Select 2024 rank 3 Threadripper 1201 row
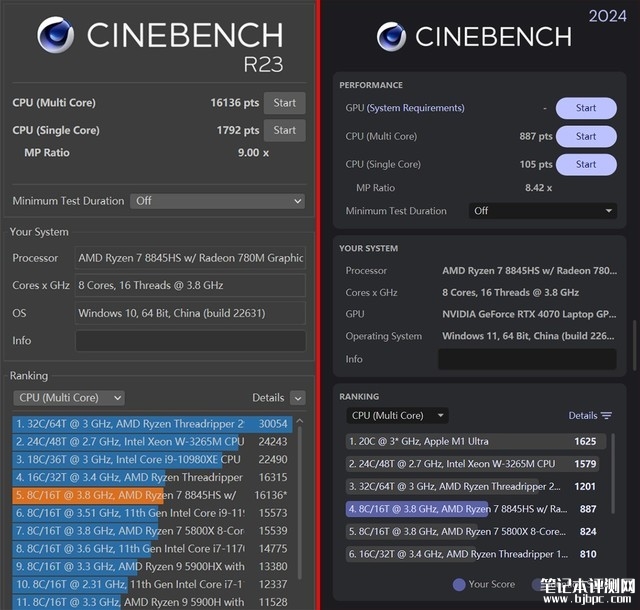640x610 pixels. [x=476, y=486]
